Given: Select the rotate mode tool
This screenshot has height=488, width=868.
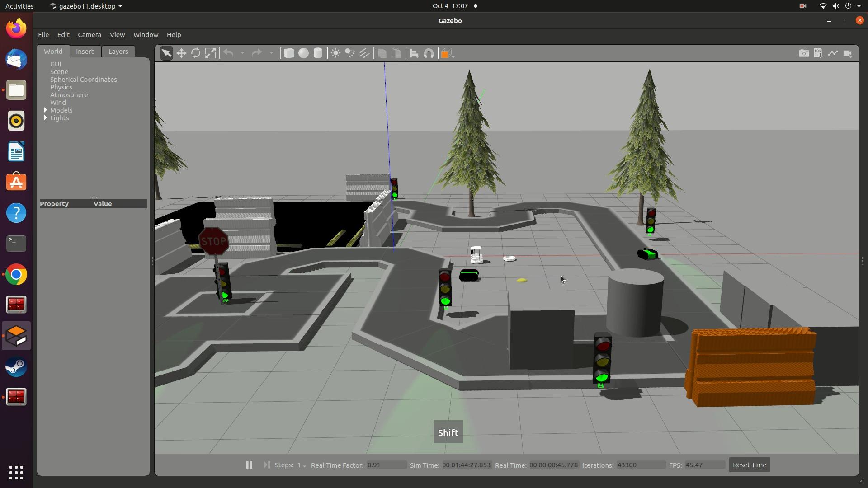Looking at the screenshot, I should (196, 53).
